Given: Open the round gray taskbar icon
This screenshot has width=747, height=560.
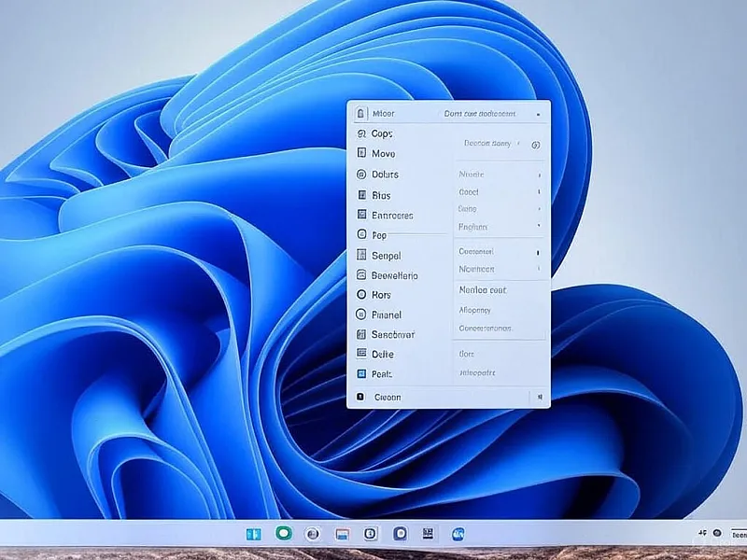Looking at the screenshot, I should (313, 534).
